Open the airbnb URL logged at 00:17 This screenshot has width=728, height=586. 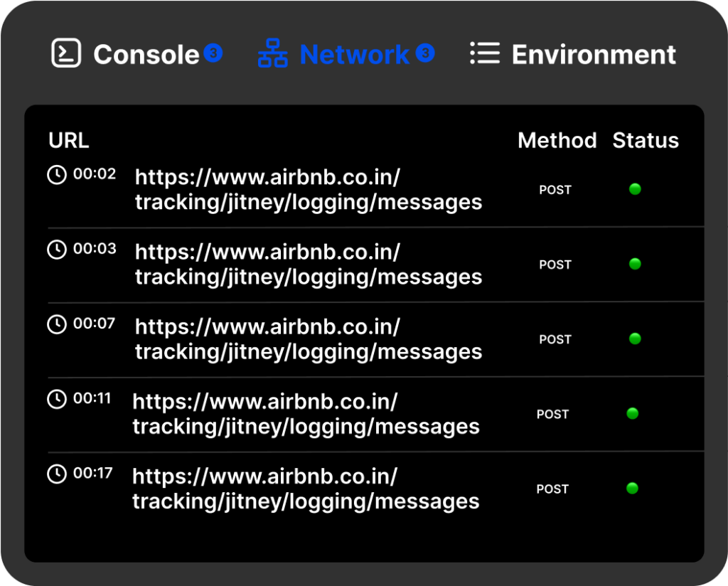click(x=306, y=489)
